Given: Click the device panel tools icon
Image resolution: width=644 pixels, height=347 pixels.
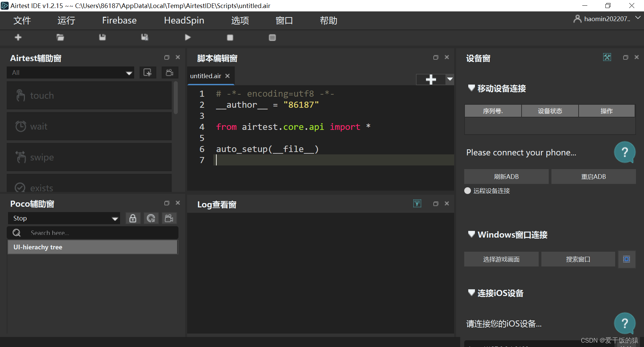Looking at the screenshot, I should point(607,57).
